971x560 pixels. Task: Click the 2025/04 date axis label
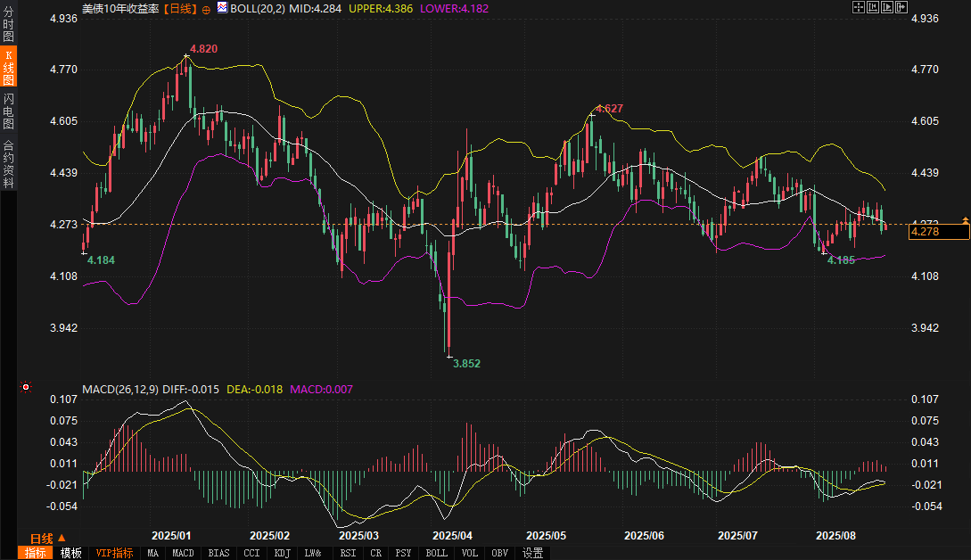coord(452,536)
